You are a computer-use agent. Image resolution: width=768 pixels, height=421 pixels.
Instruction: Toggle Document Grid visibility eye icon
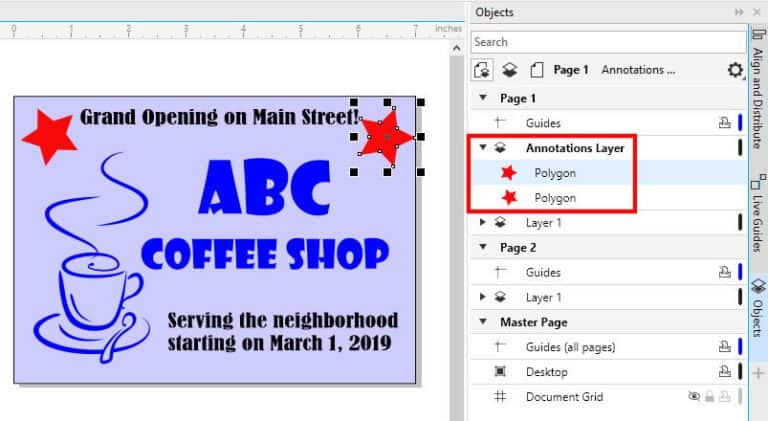pos(695,397)
